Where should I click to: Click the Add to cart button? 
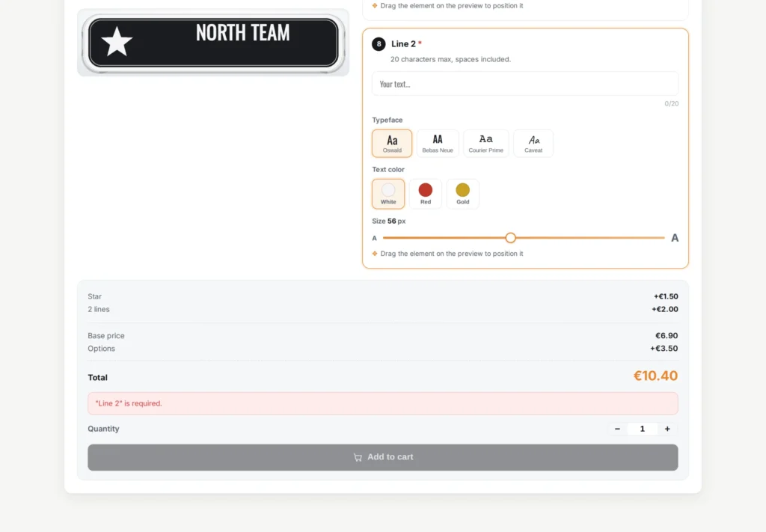383,457
